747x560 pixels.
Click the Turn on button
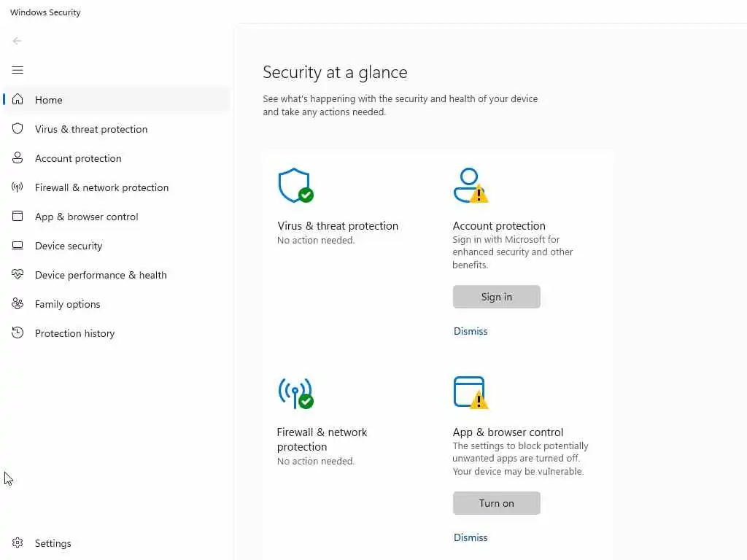496,503
